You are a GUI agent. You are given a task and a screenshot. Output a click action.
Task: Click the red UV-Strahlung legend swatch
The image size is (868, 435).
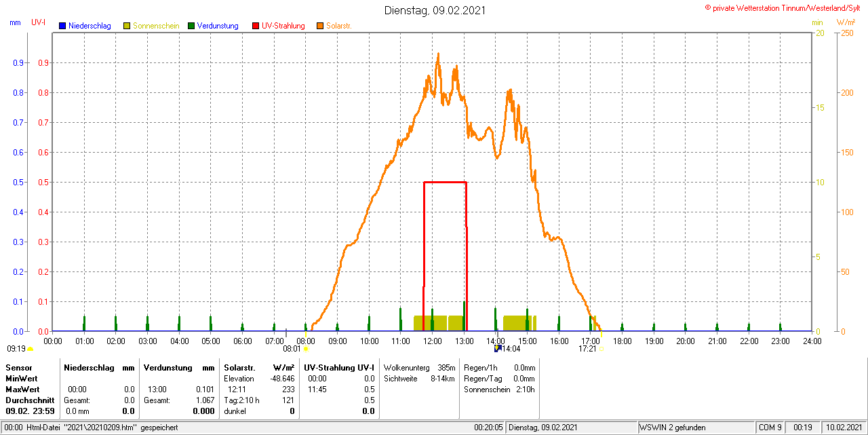(256, 26)
